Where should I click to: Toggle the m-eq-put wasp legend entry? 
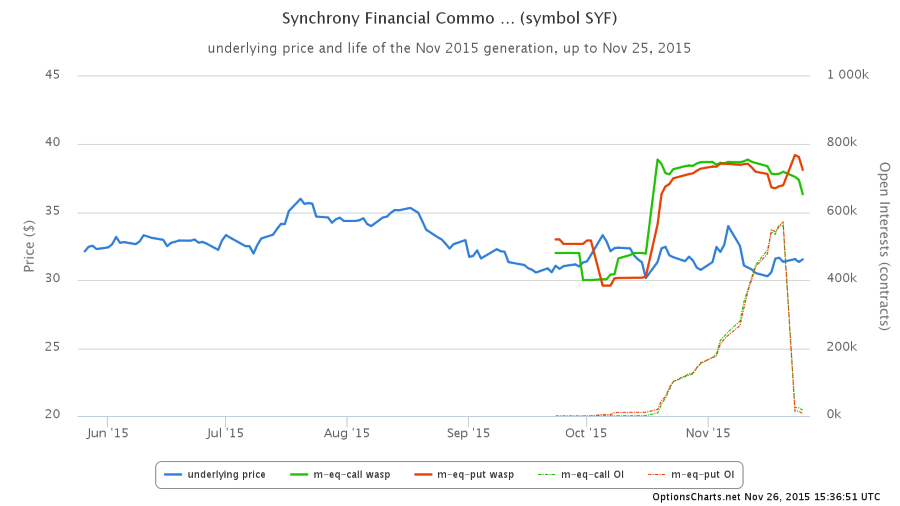[464, 474]
